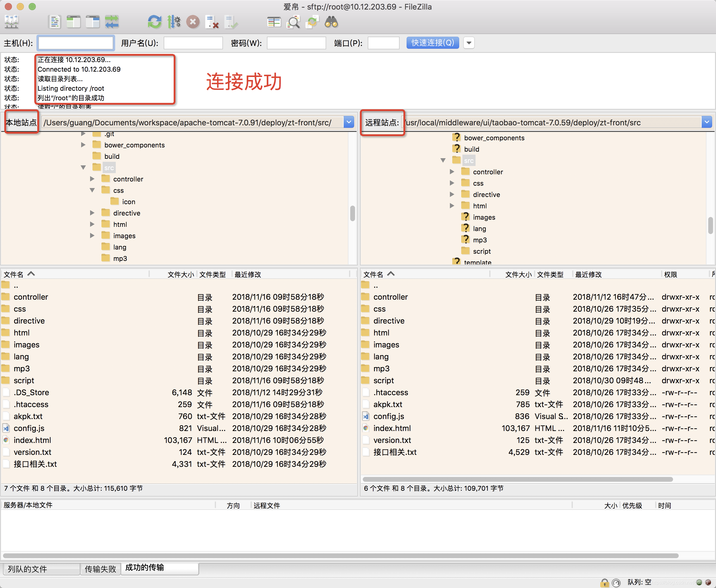Sort local list by filename header

point(75,274)
